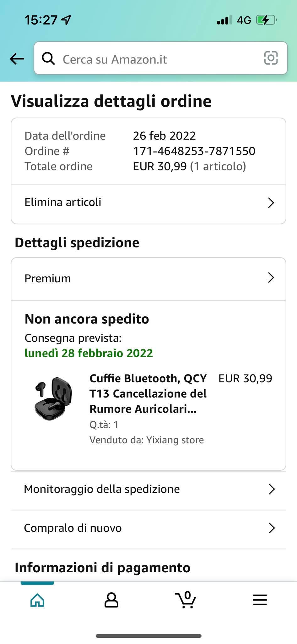Tap the location arrow status icon
The height and width of the screenshot is (644, 297).
(x=67, y=20)
